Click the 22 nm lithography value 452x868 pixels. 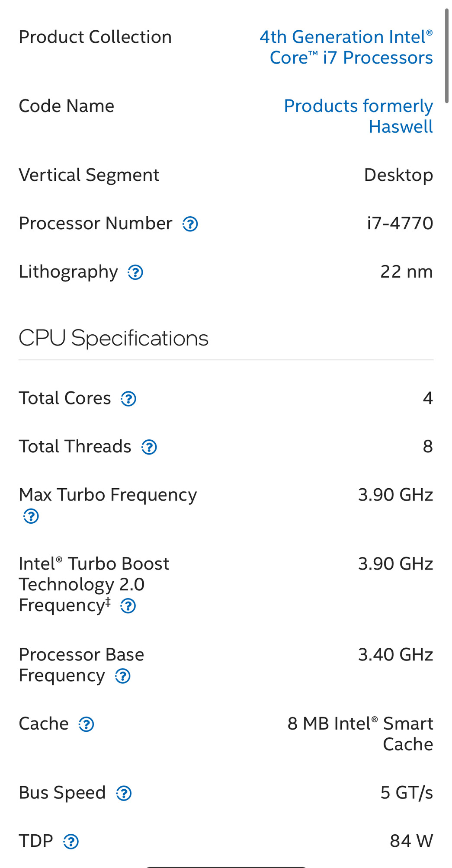[x=406, y=272]
